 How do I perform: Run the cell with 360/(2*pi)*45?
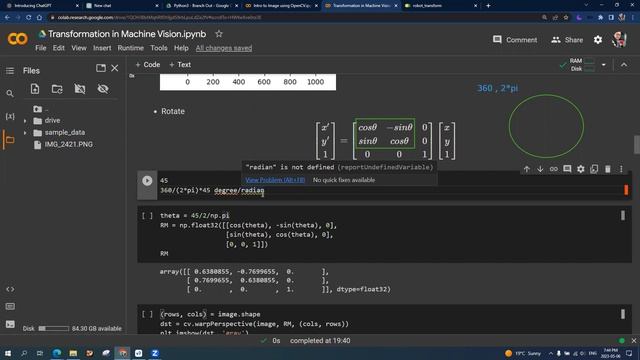pyautogui.click(x=147, y=180)
